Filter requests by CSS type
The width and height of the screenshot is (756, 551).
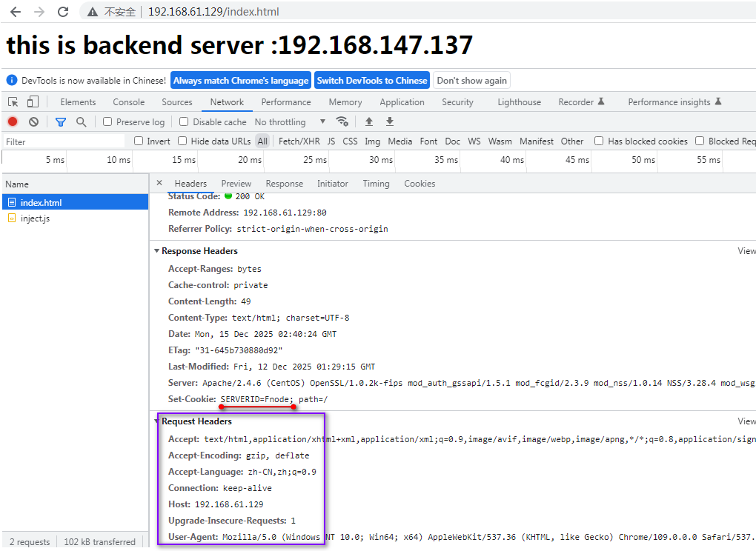click(x=350, y=141)
